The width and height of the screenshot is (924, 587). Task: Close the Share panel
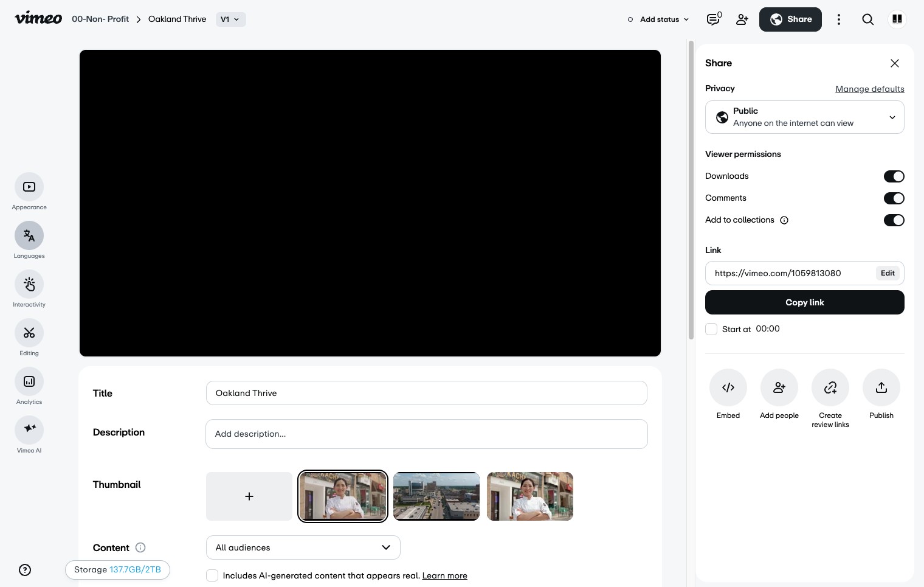point(895,63)
